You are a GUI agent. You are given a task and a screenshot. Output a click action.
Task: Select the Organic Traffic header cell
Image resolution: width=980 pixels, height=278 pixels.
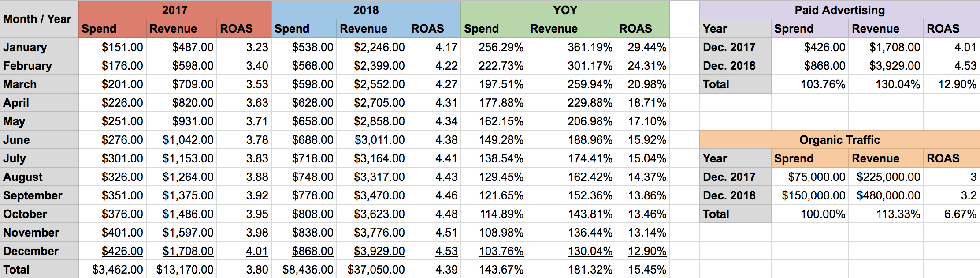(x=839, y=140)
